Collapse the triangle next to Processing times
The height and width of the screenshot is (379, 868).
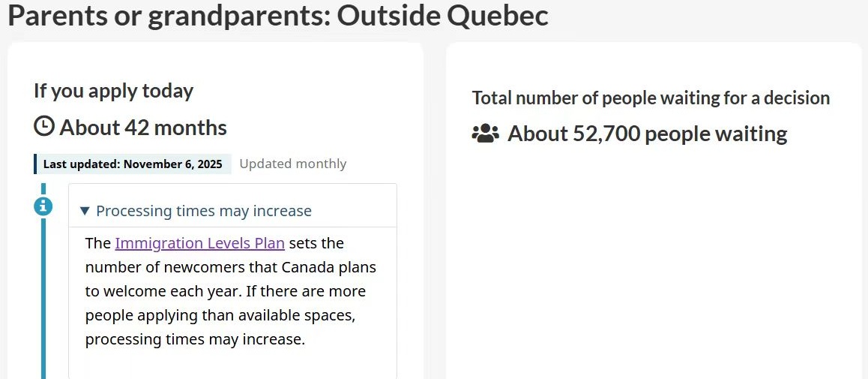85,212
